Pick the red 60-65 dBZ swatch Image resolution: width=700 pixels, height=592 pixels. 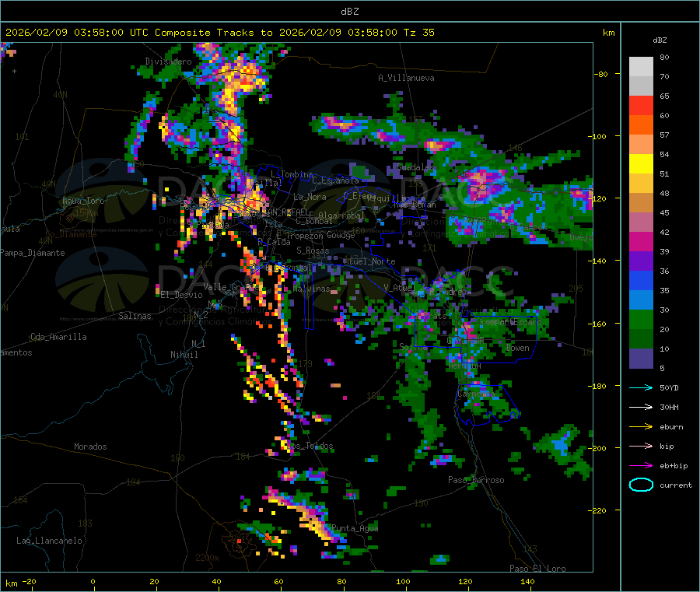coord(641,105)
